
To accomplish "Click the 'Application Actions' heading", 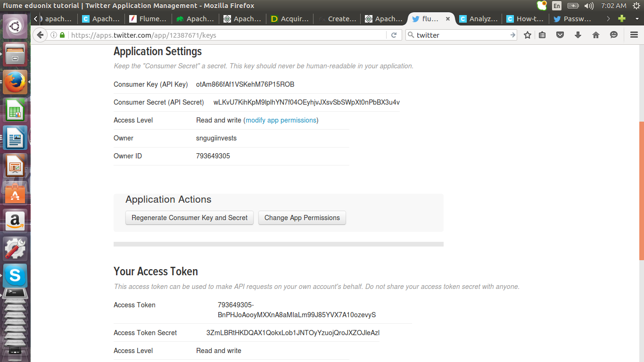I will click(x=168, y=199).
